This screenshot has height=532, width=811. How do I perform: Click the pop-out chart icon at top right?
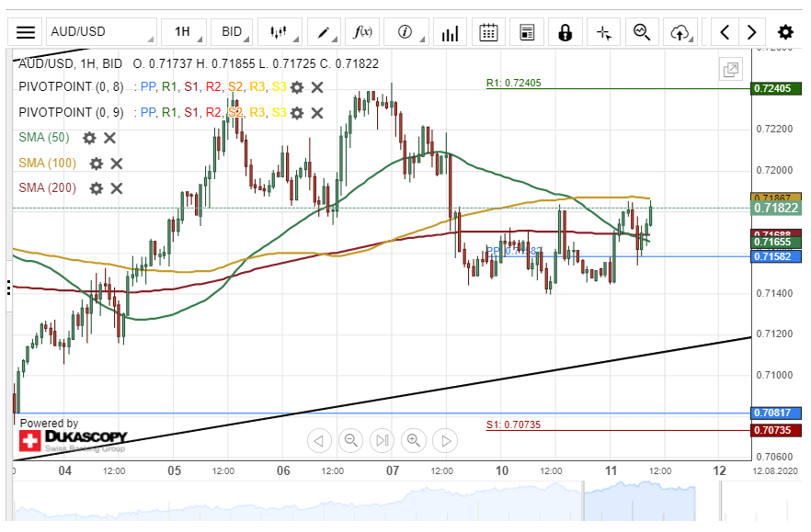(731, 70)
